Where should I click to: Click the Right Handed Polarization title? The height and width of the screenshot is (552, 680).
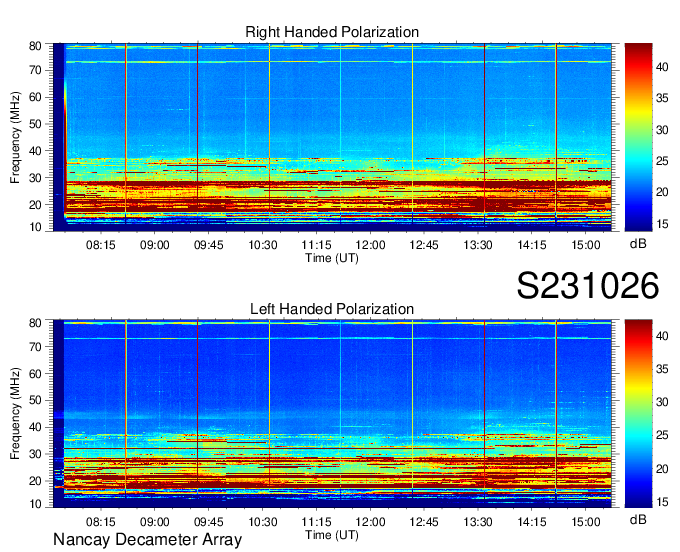(332, 32)
